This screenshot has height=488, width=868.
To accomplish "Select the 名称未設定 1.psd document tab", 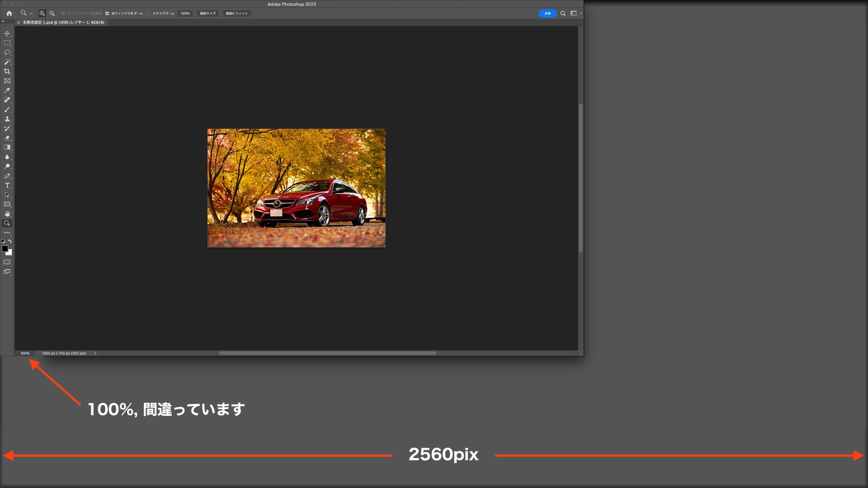I will pos(63,22).
